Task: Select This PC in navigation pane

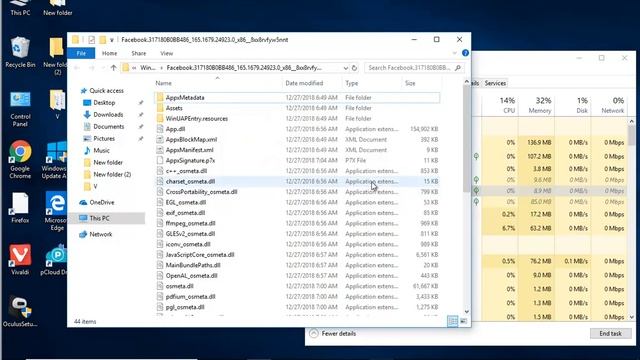Action: coord(107,218)
